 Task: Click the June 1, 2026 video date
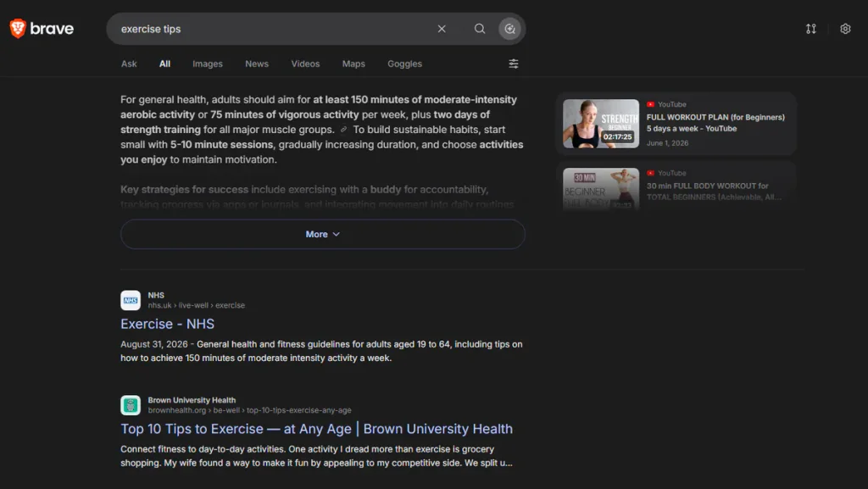(x=668, y=142)
